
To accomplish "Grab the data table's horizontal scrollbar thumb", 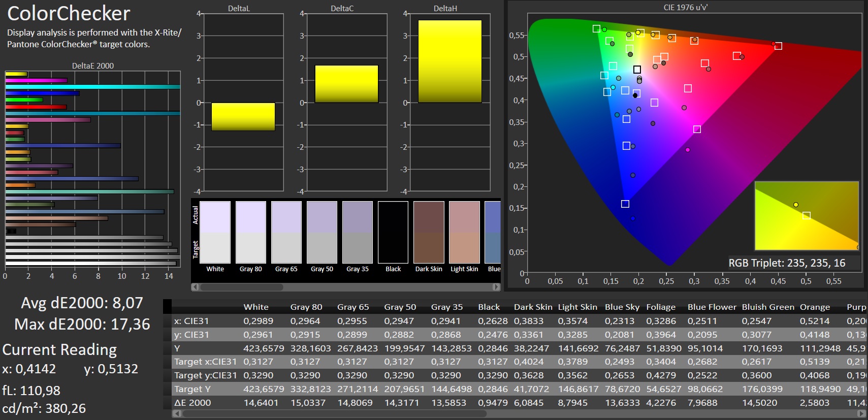I will pyautogui.click(x=335, y=413).
